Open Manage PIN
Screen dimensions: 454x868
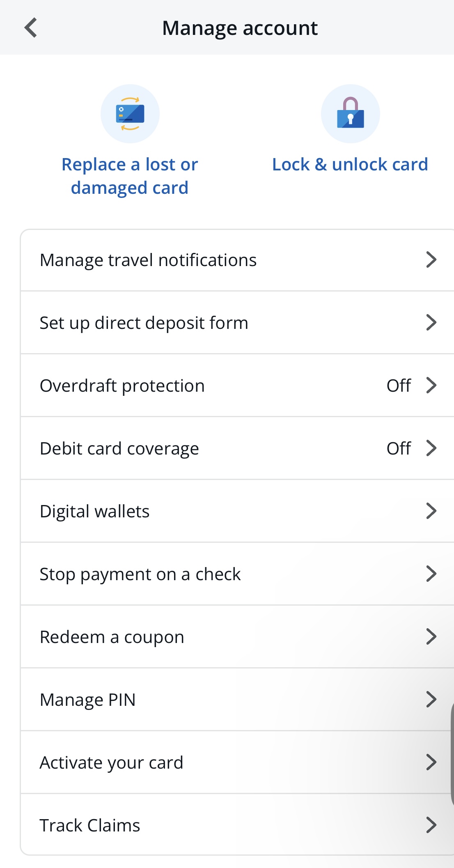tap(88, 700)
